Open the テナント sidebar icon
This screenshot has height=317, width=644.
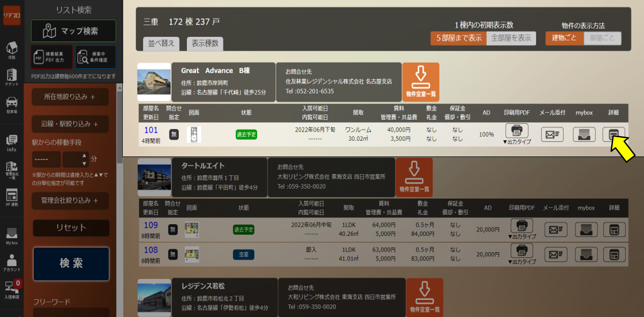pyautogui.click(x=12, y=76)
